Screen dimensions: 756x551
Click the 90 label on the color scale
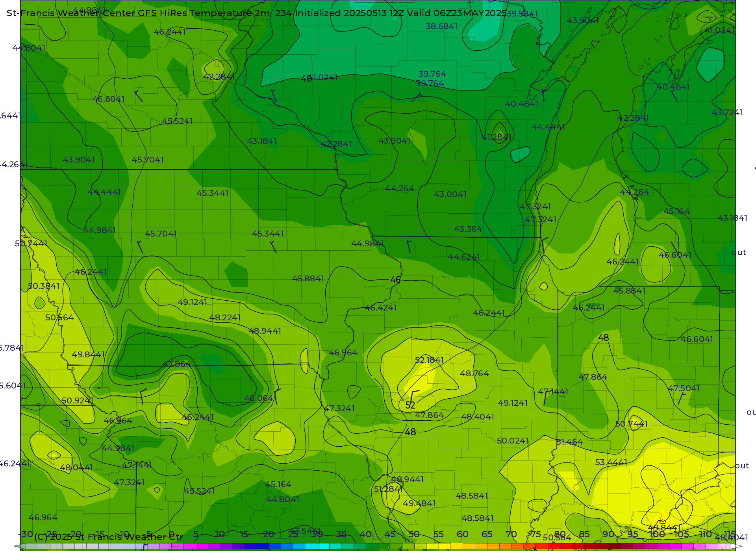[x=609, y=534]
